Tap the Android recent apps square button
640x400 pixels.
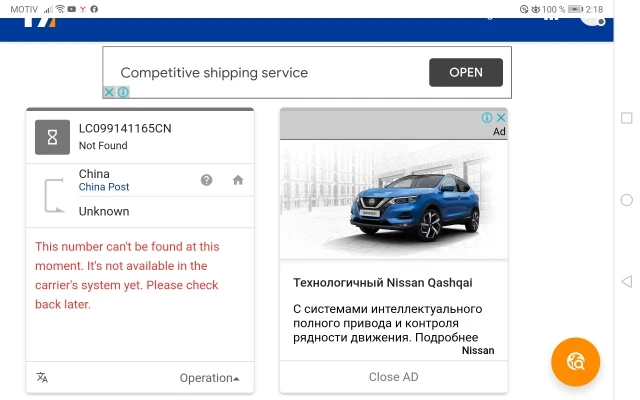(627, 118)
